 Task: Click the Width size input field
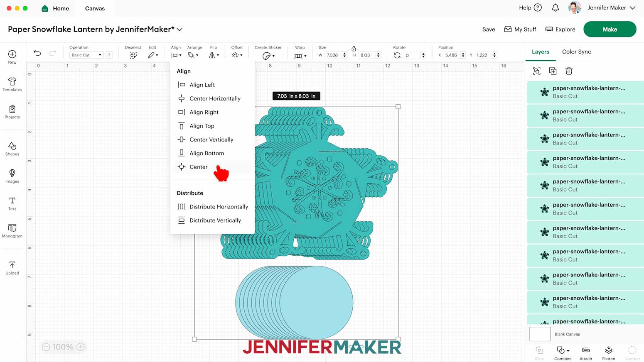point(333,55)
